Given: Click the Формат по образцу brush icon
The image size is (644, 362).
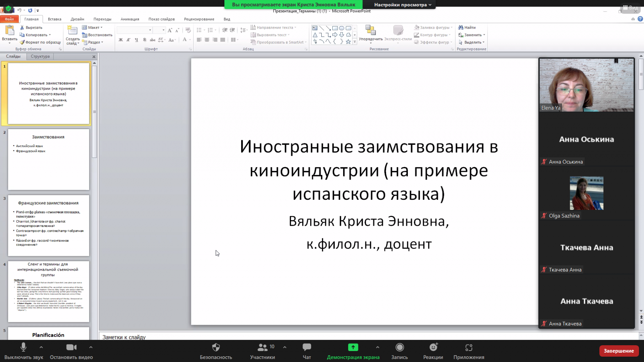Looking at the screenshot, I should [22, 42].
